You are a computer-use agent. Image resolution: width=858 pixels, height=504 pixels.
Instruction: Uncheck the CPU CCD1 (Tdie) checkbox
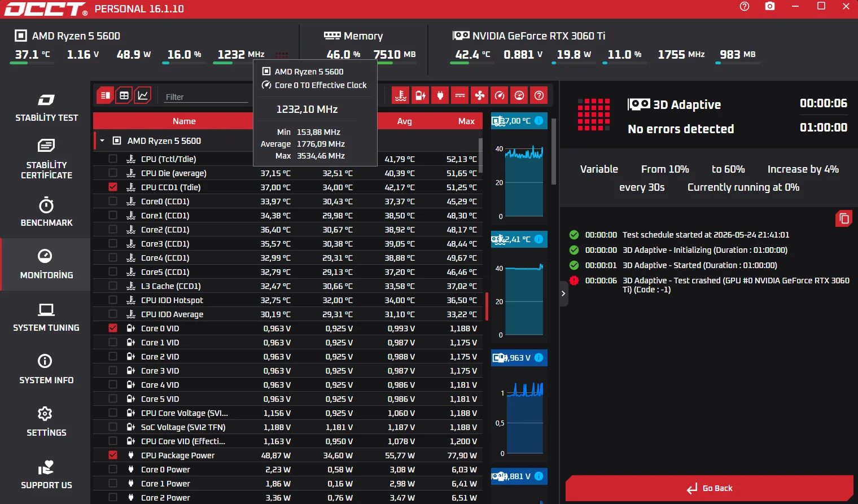[x=113, y=187]
